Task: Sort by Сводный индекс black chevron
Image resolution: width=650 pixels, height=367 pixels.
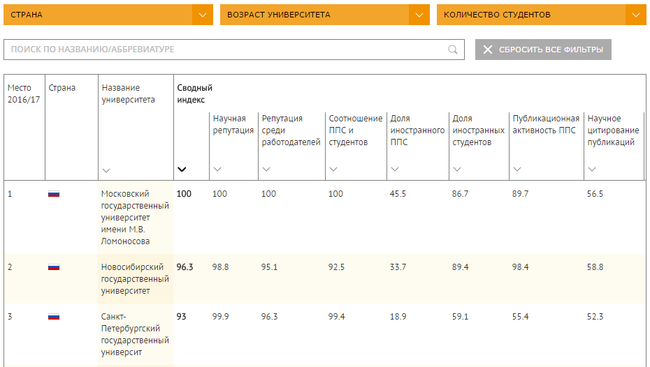Action: pos(182,169)
